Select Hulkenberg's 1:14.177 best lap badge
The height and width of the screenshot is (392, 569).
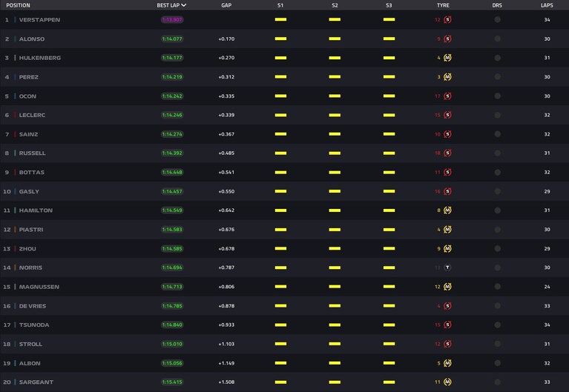(172, 58)
